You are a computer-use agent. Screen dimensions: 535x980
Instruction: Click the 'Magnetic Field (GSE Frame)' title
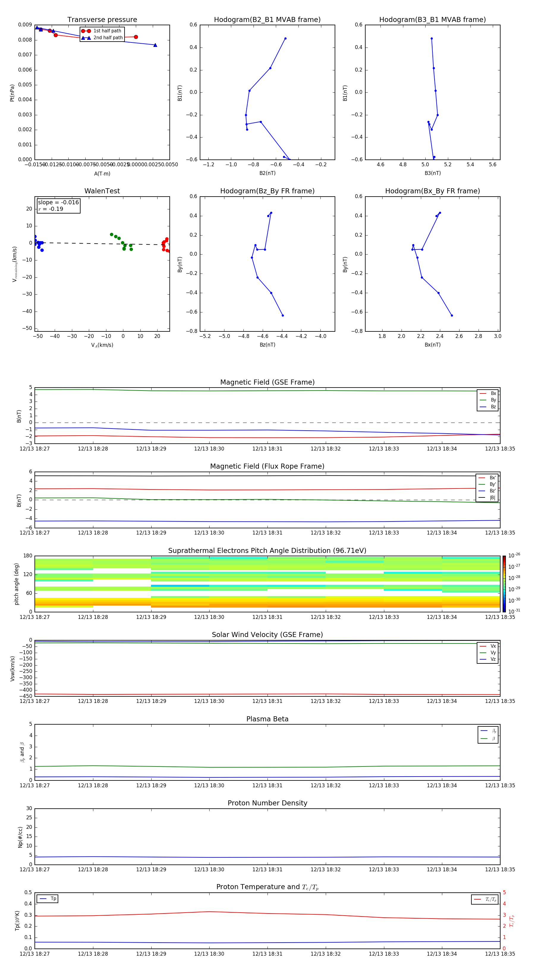coord(267,382)
